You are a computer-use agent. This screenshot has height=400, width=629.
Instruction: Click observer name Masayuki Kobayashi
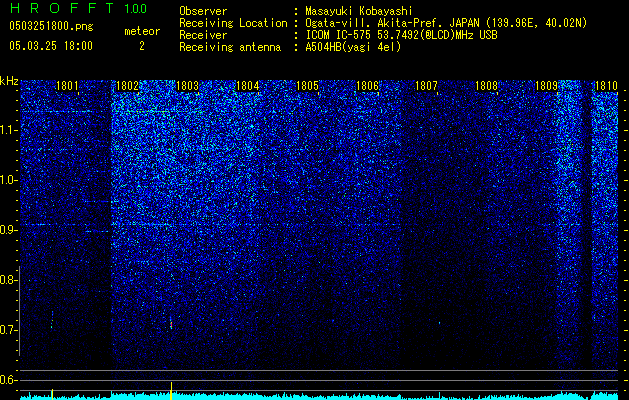[359, 11]
